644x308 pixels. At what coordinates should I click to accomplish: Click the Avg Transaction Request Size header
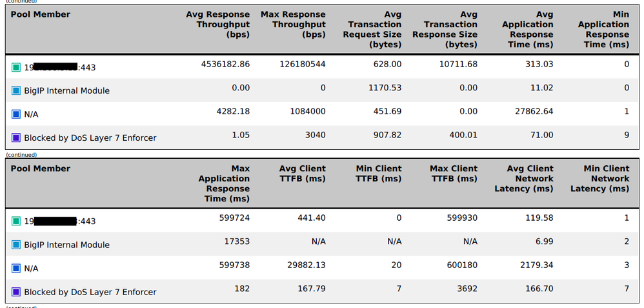tap(374, 29)
